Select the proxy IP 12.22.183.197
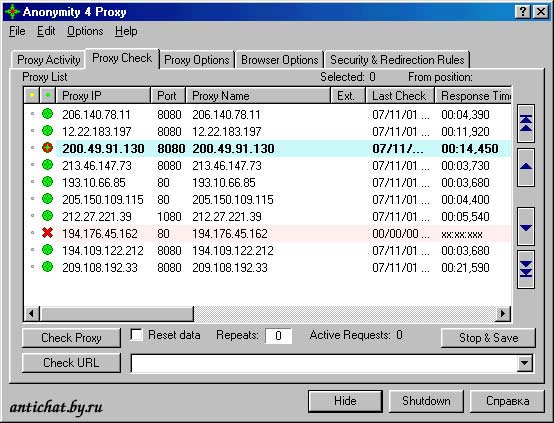 pos(96,131)
